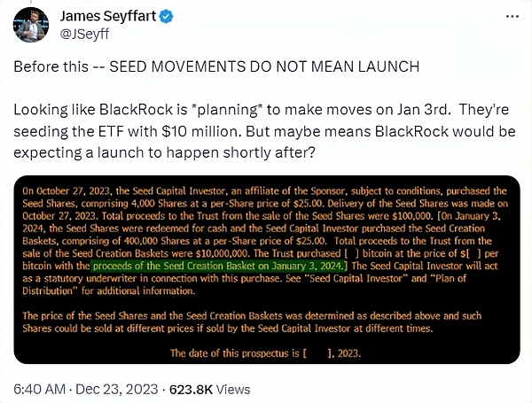Click "The date of this prospectus" line in image
This screenshot has width=532, height=403.
[265, 353]
